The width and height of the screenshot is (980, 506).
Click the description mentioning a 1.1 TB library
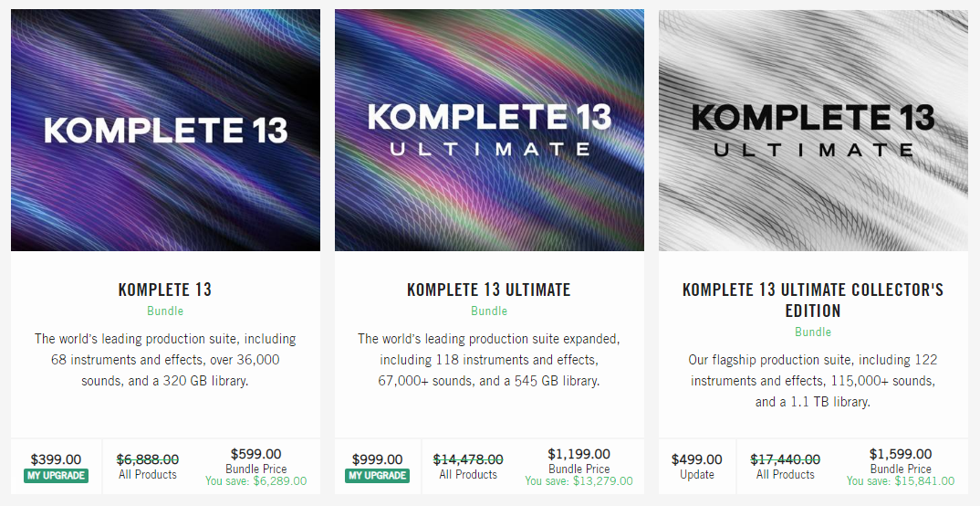coord(813,381)
